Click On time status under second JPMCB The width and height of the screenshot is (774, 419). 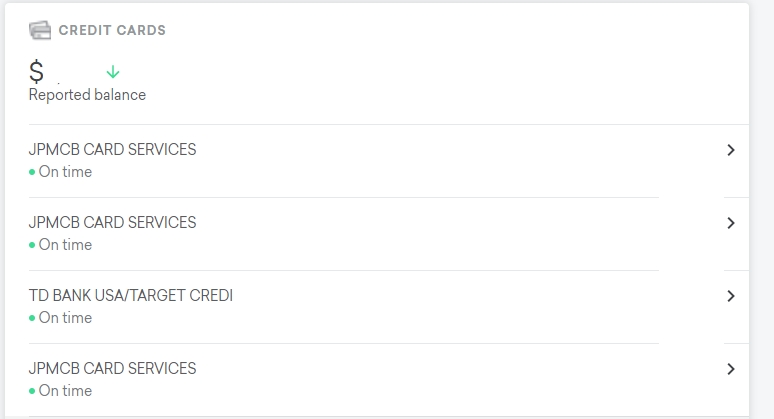[x=65, y=245]
